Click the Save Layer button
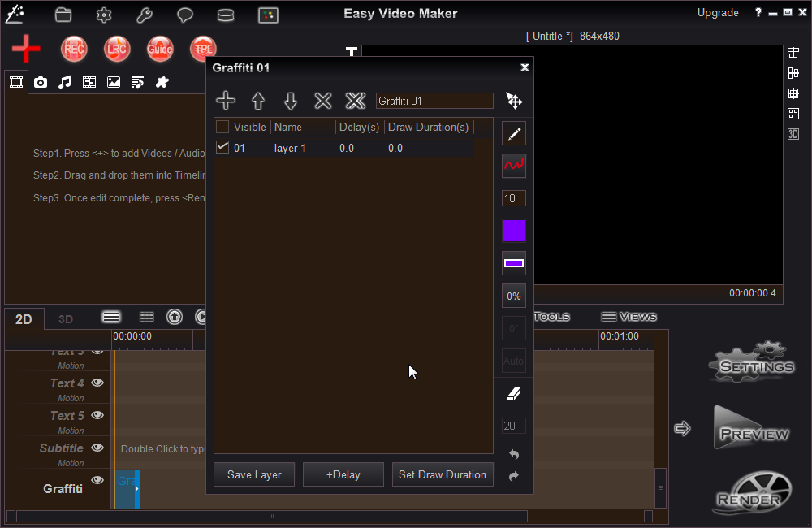812x528 pixels. tap(254, 474)
